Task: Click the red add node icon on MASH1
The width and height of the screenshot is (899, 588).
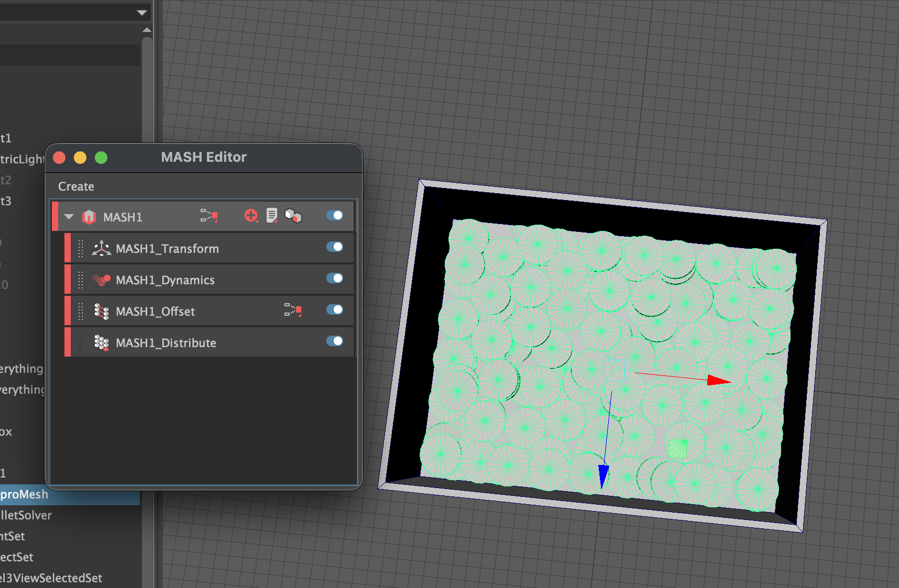Action: tap(251, 216)
